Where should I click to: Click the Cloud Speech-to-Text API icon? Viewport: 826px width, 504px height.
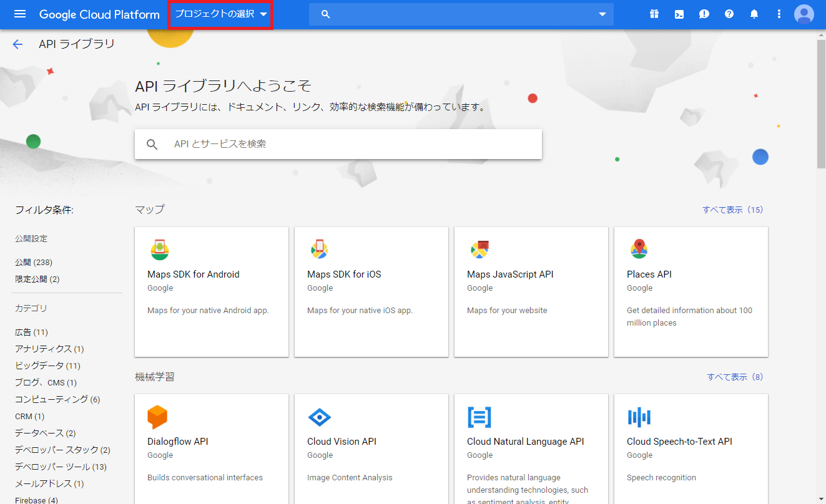coord(639,417)
